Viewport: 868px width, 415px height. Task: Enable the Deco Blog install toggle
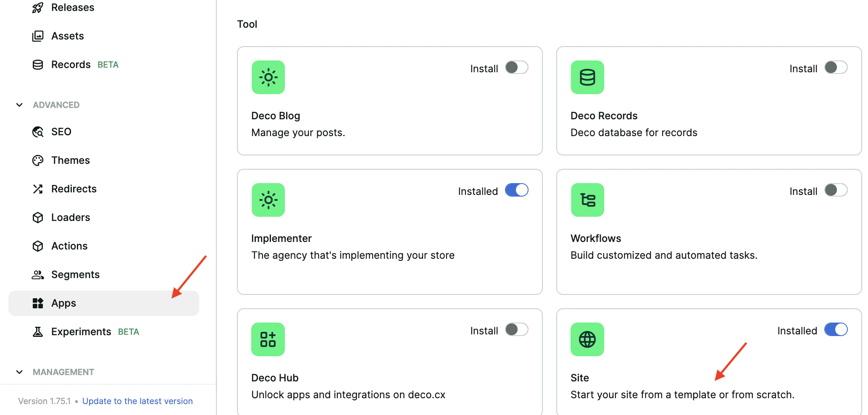516,67
